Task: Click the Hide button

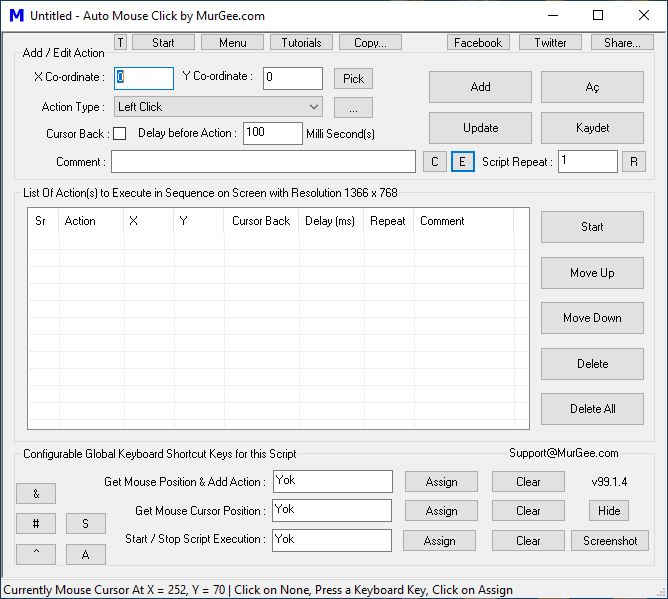Action: [609, 511]
